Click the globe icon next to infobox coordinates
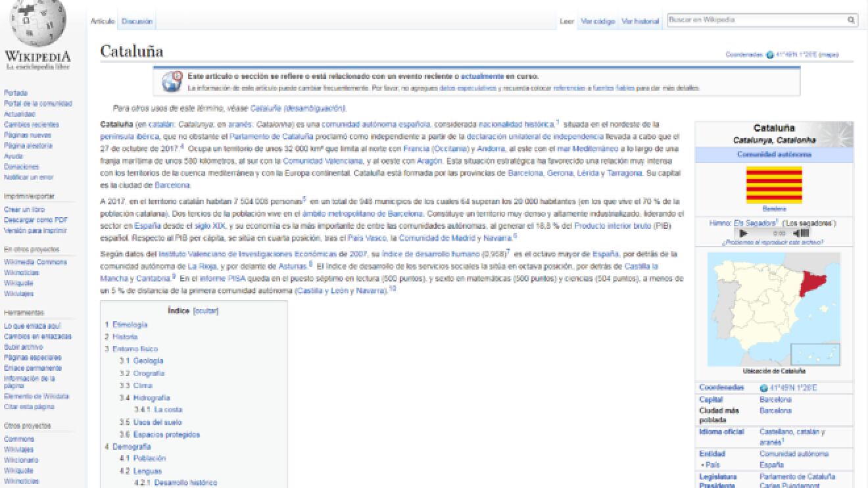Viewport: 868px width, 488px height. 763,387
